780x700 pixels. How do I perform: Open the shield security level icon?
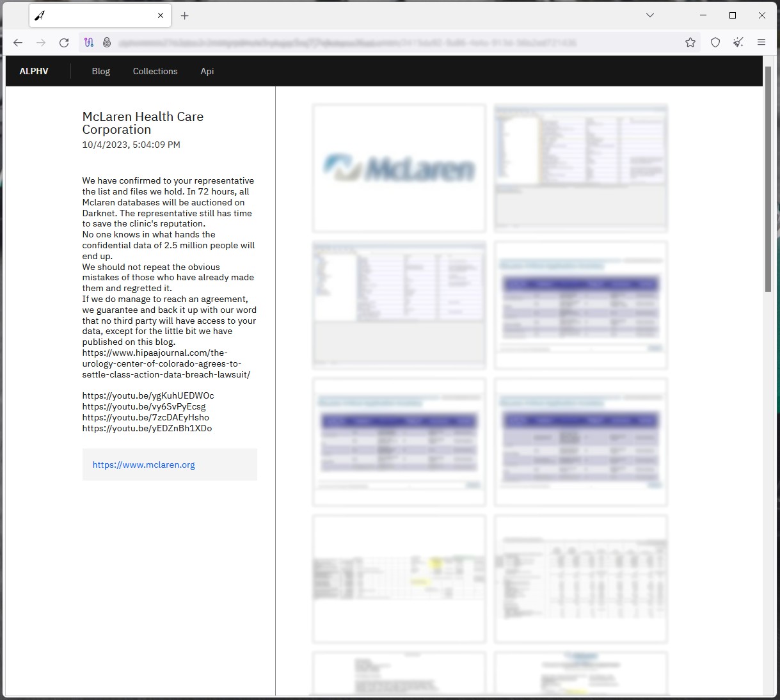[715, 42]
